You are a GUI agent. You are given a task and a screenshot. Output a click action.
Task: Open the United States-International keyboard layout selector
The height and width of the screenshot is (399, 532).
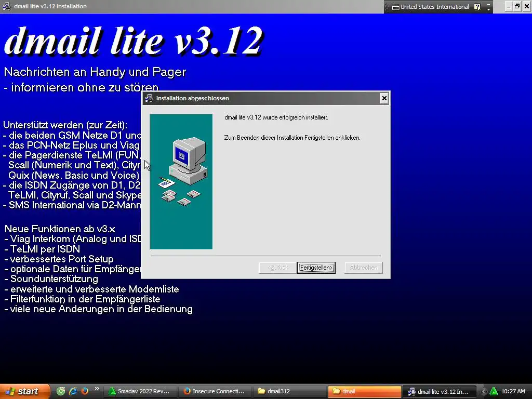click(434, 7)
